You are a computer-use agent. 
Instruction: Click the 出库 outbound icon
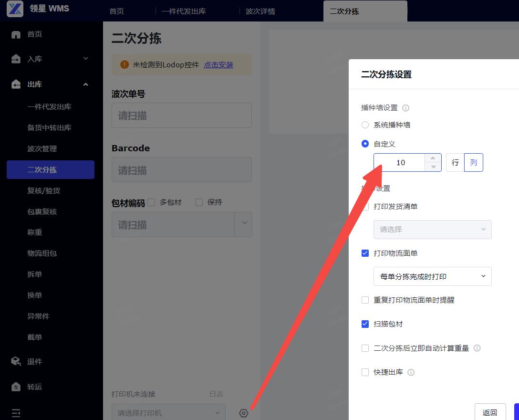click(16, 84)
